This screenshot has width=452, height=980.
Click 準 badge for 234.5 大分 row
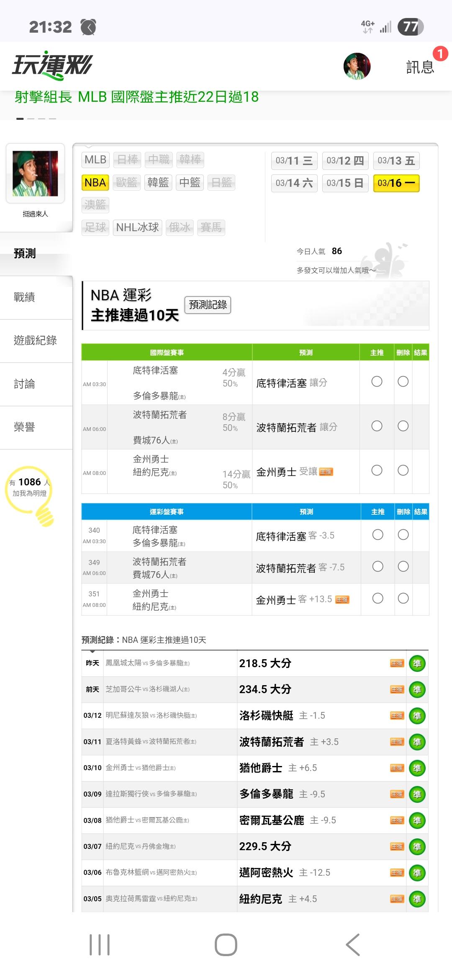coord(417,689)
